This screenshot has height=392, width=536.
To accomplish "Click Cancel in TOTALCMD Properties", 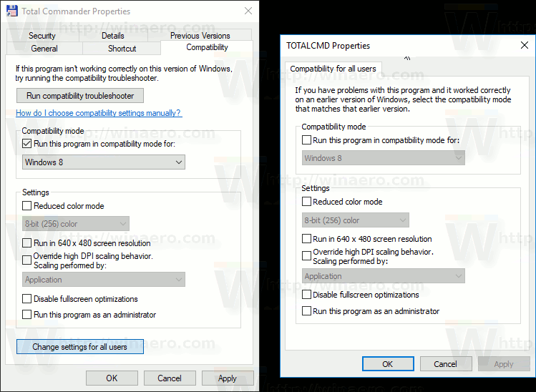I will tap(446, 364).
